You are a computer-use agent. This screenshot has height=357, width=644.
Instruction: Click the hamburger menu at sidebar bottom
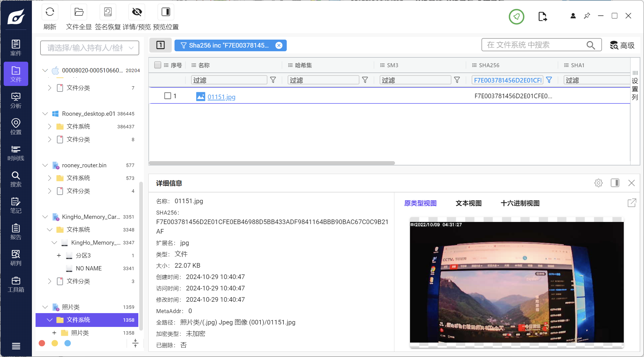[x=16, y=346]
